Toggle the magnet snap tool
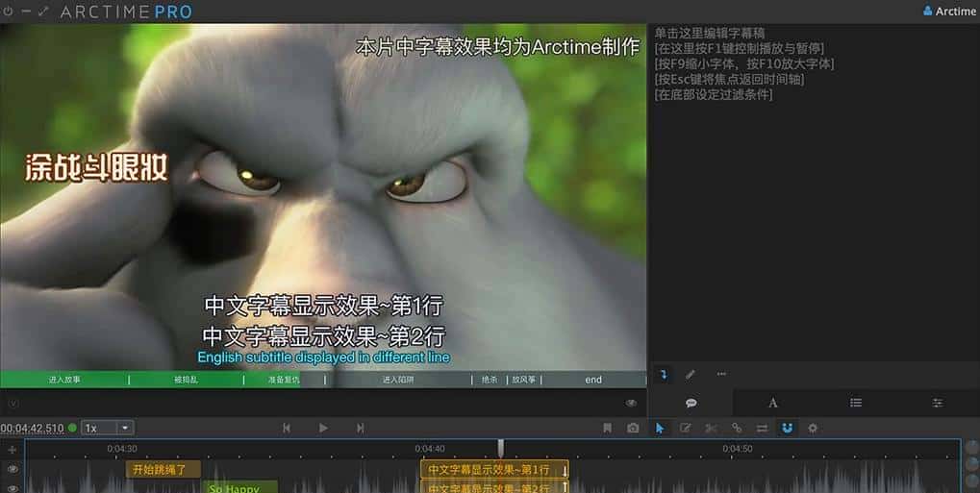 point(788,428)
